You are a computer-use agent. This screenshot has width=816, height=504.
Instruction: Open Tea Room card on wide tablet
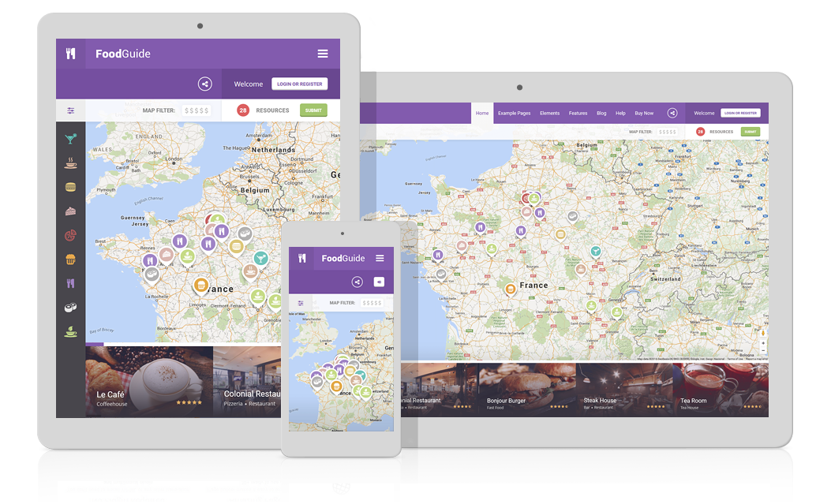coord(721,390)
